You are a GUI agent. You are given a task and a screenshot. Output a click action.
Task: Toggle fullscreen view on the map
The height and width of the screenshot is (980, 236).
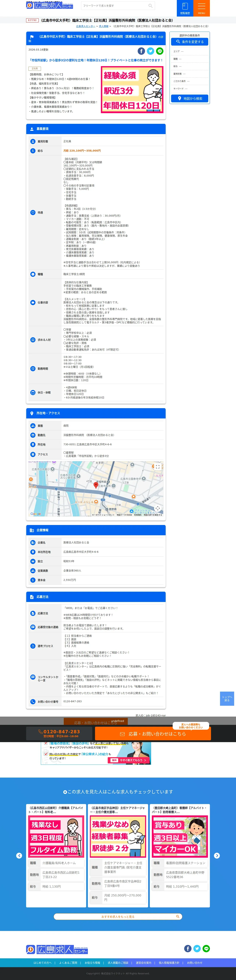point(158,467)
